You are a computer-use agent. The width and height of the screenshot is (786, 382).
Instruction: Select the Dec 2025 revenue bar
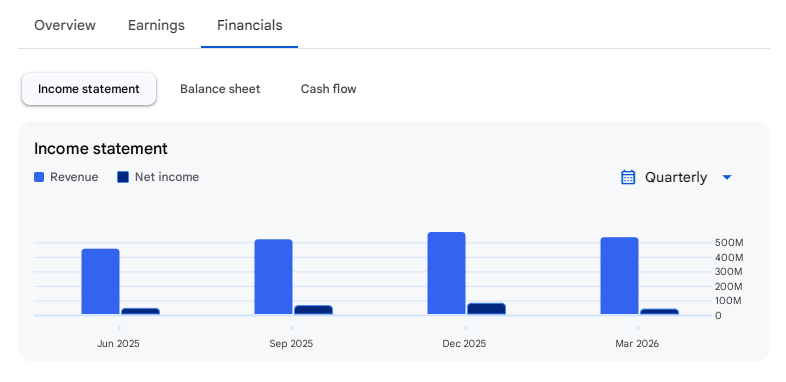click(447, 273)
